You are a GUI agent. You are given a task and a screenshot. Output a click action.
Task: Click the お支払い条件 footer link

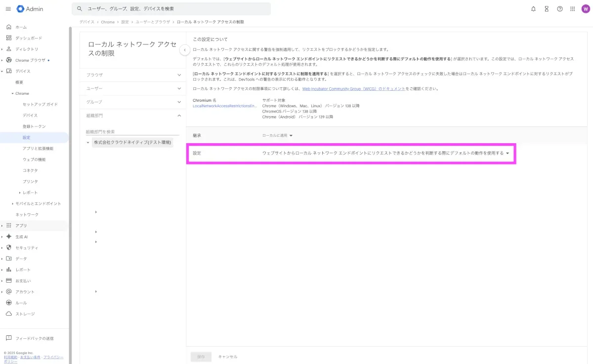point(30,357)
